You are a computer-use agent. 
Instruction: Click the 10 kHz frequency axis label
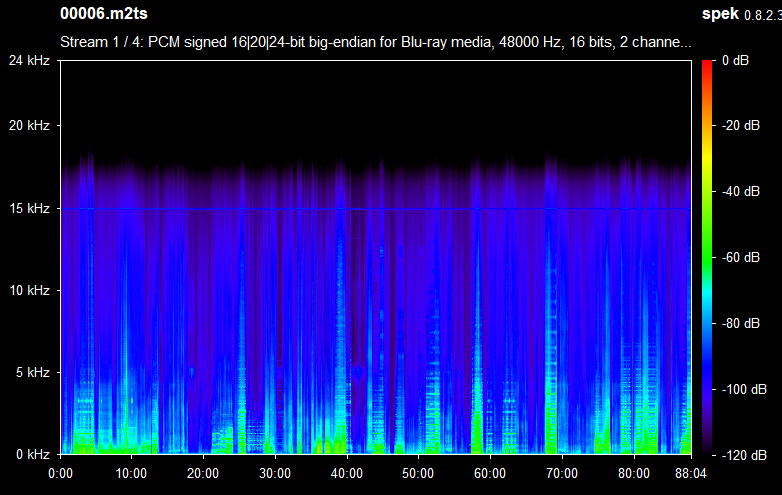tap(30, 290)
